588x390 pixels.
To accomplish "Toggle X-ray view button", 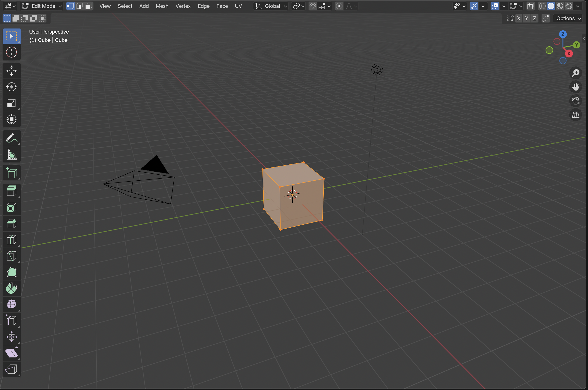I will (531, 6).
